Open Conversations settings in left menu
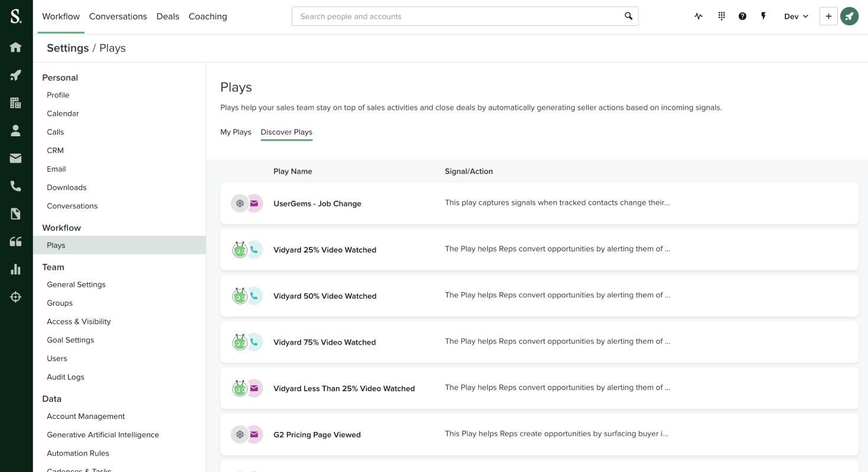Screen dimensions: 868x472 pyautogui.click(x=72, y=206)
